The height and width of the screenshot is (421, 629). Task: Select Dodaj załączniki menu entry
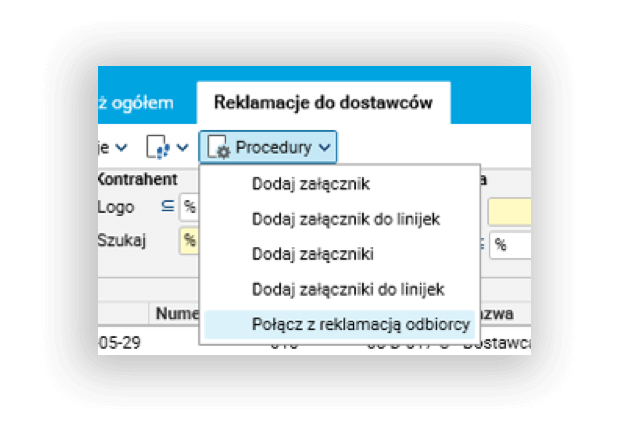[x=339, y=254]
